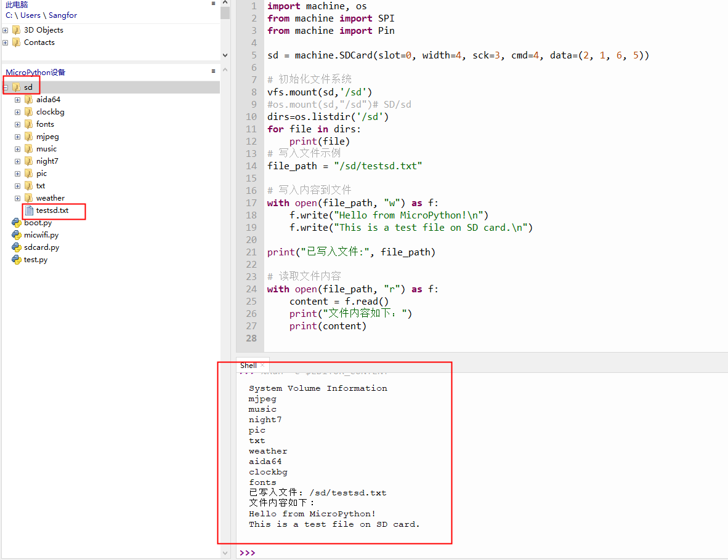Click the Shell >>> prompt line
The width and height of the screenshot is (728, 560).
tap(246, 552)
